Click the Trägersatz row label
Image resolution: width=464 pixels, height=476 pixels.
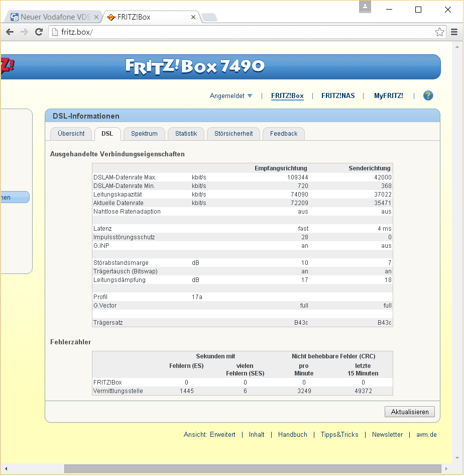(x=108, y=323)
